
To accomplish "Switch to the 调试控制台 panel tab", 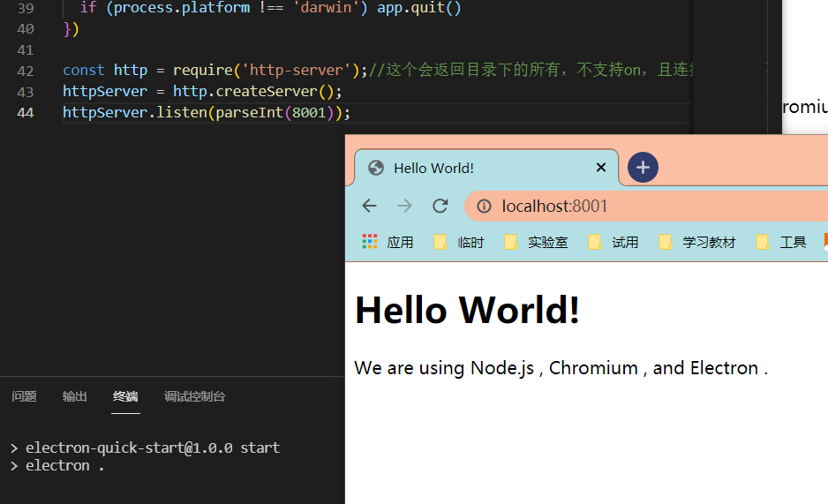I will (x=194, y=396).
